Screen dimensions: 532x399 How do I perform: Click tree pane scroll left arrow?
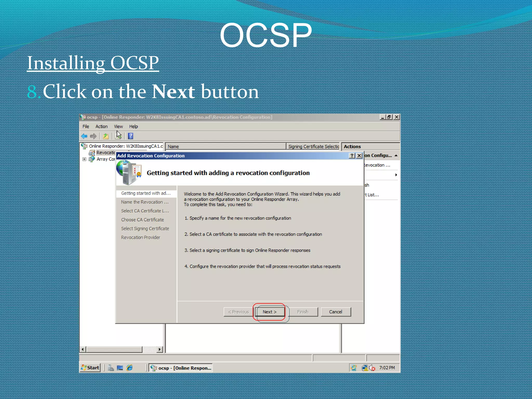pos(83,349)
